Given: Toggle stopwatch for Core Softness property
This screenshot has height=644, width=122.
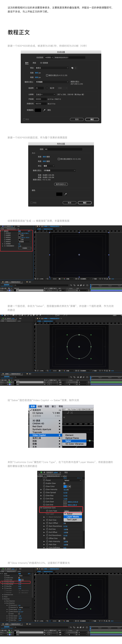Looking at the screenshot, I should [47, 547].
